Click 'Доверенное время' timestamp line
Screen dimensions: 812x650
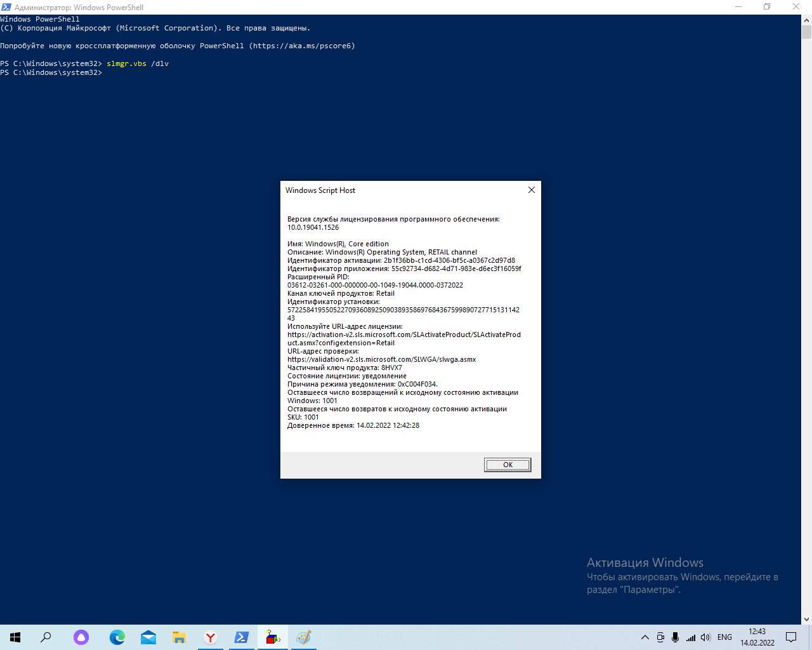pyautogui.click(x=353, y=425)
